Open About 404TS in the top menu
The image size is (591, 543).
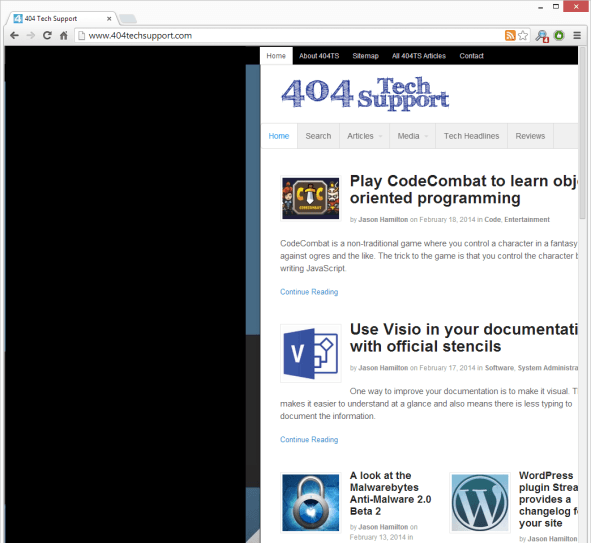[319, 56]
